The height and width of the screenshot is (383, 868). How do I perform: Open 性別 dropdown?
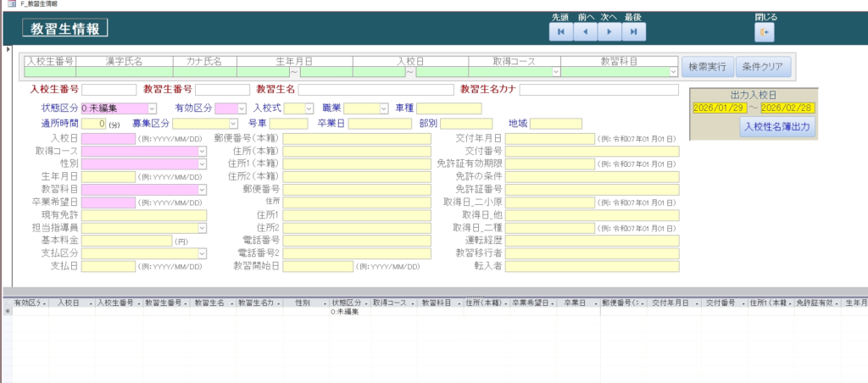[x=202, y=164]
